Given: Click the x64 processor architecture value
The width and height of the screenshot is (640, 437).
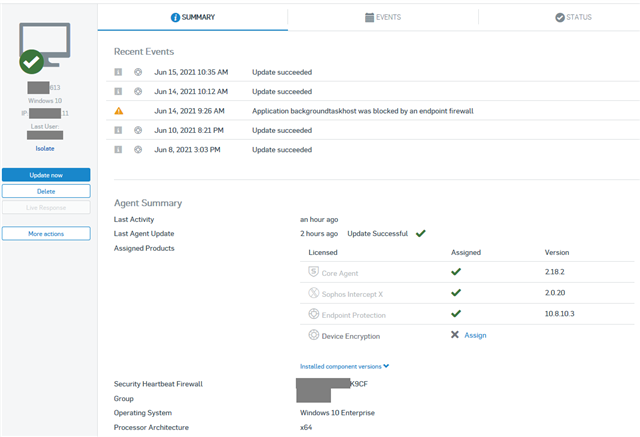Looking at the screenshot, I should pyautogui.click(x=306, y=428).
